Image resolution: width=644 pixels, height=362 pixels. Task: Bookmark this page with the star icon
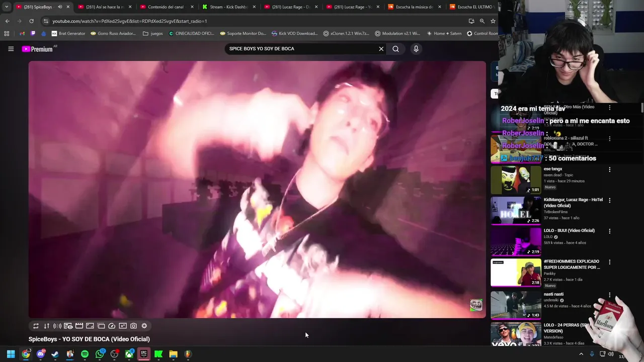(x=493, y=21)
